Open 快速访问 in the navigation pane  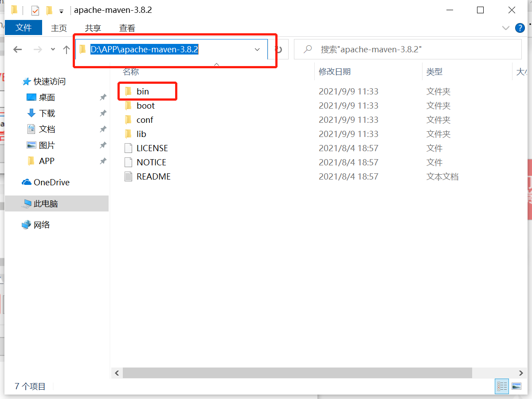point(49,82)
